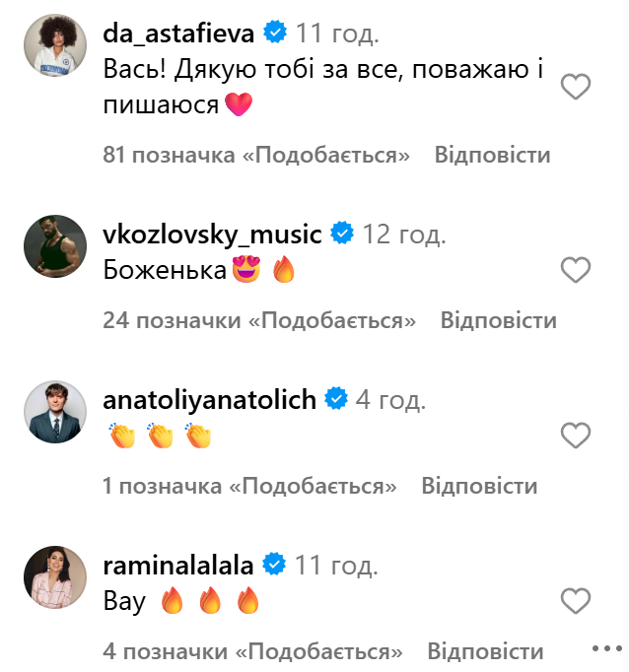
Task: Click Відповісти under vkozlovsky_music's comment
Action: (498, 321)
